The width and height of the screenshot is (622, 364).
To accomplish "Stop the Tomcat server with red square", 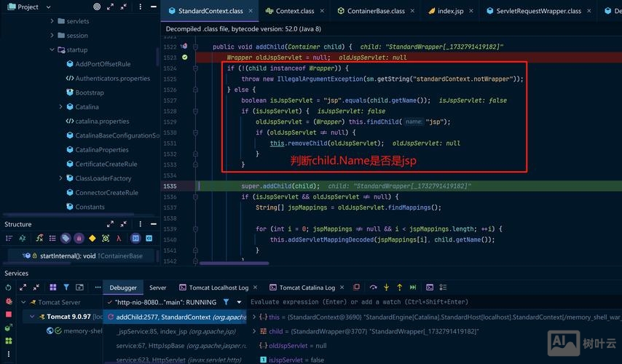I will coord(9,314).
